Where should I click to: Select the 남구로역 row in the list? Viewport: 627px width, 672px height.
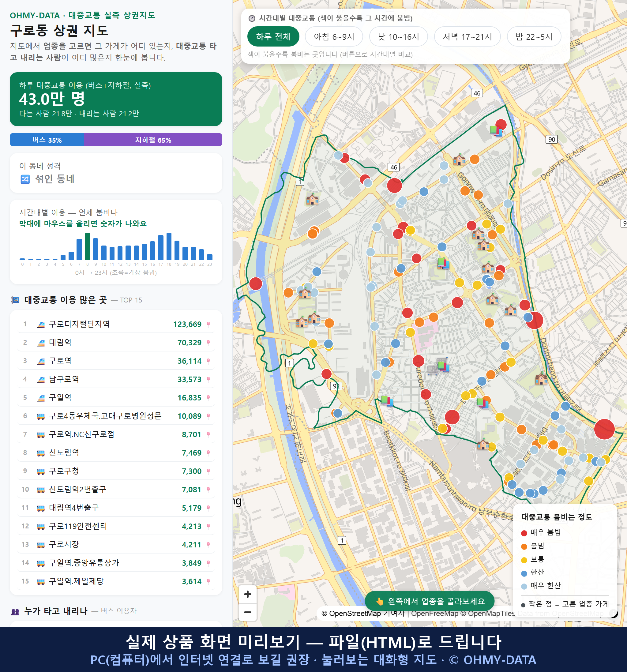(116, 379)
